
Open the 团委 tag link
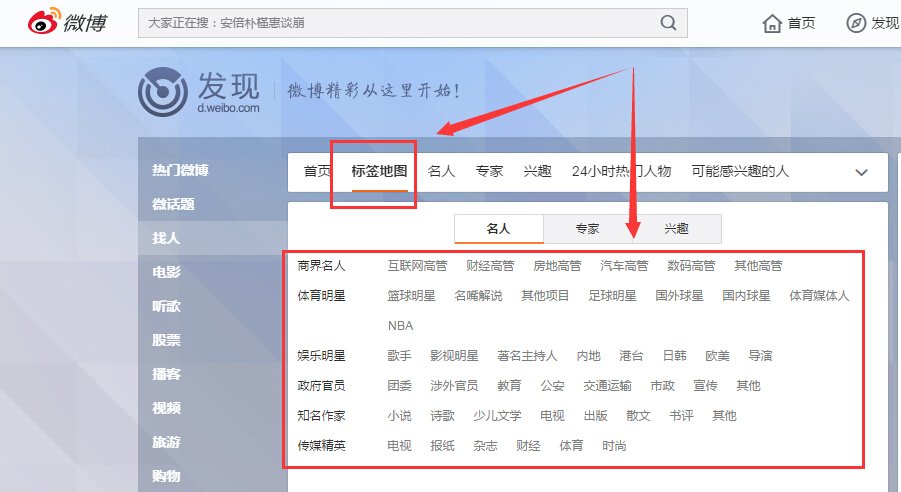point(399,386)
